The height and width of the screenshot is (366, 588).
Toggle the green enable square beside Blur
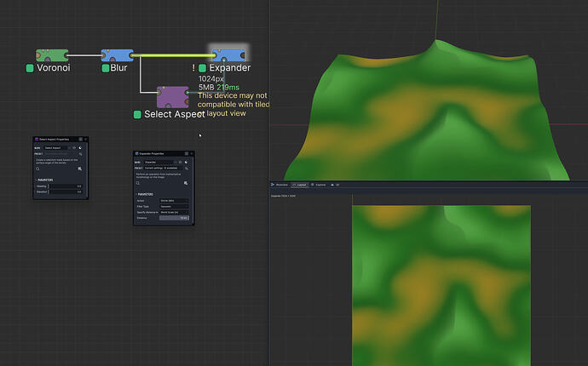pos(106,68)
